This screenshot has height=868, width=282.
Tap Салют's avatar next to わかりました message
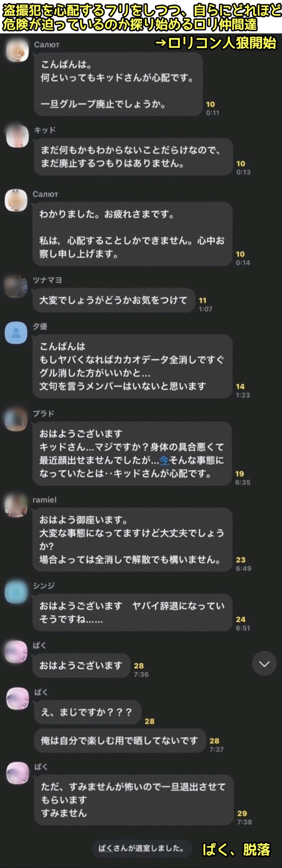click(x=16, y=200)
